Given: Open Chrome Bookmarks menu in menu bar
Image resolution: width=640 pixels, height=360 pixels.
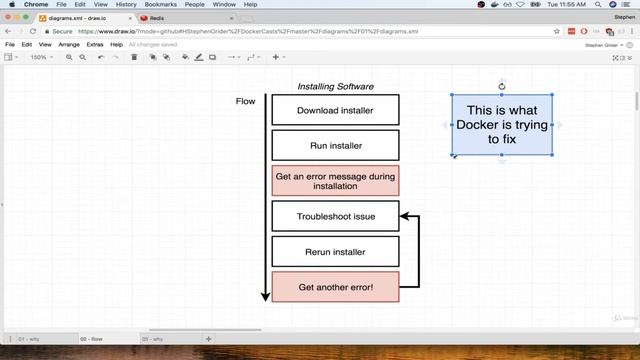Looking at the screenshot, I should tap(160, 4).
